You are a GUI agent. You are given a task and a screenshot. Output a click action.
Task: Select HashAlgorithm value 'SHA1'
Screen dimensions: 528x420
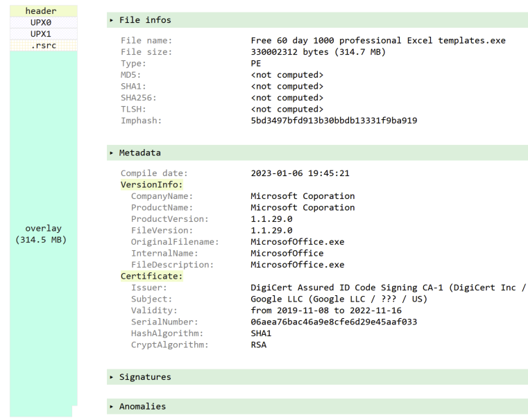click(x=261, y=333)
